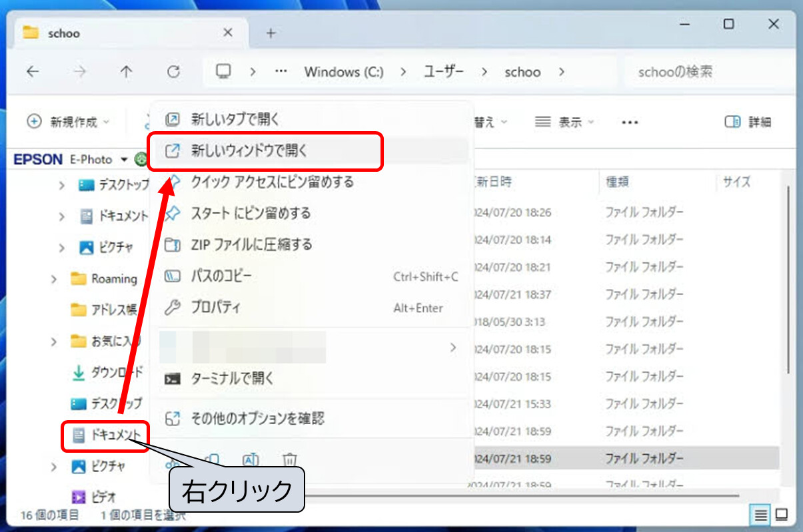The width and height of the screenshot is (803, 532).
Task: Select the Roaming folder icon in tree
Action: 79,279
